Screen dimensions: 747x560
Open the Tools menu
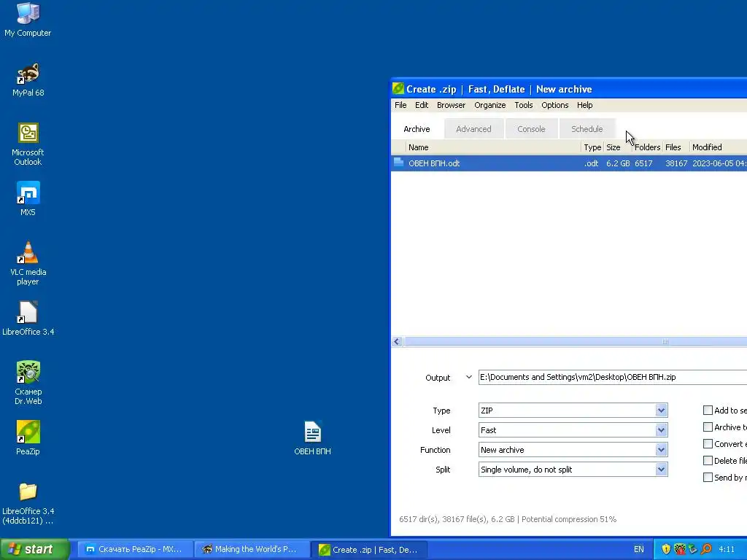(x=524, y=105)
